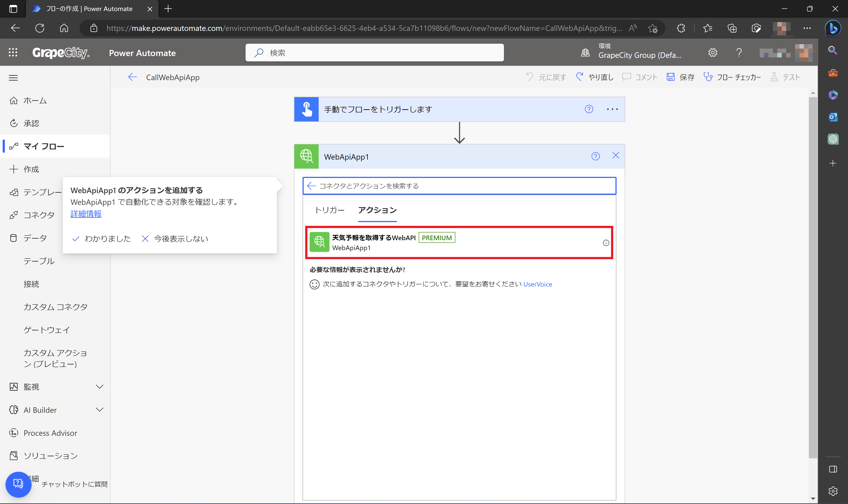Open Edge sidebar search icon
The image size is (848, 504).
click(833, 51)
